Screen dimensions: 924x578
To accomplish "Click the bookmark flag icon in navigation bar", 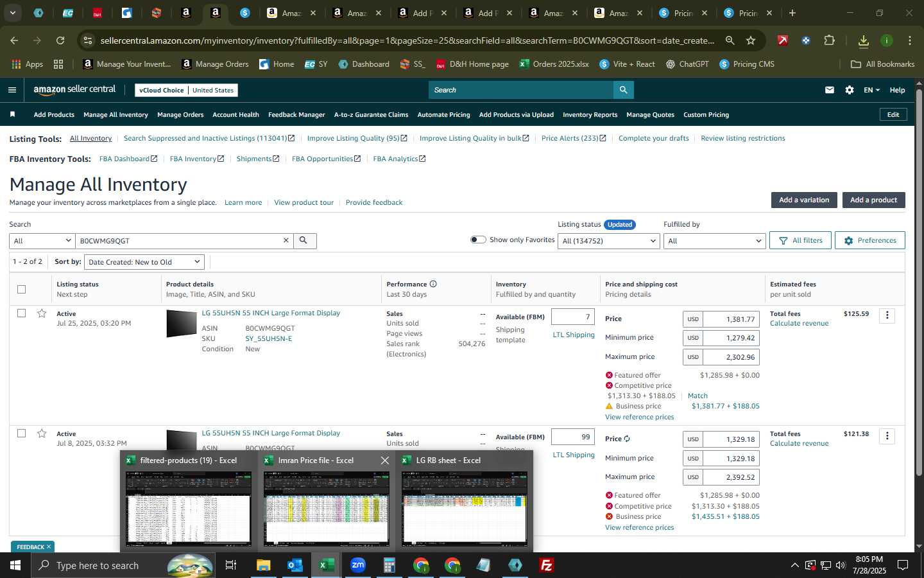I will click(x=12, y=114).
